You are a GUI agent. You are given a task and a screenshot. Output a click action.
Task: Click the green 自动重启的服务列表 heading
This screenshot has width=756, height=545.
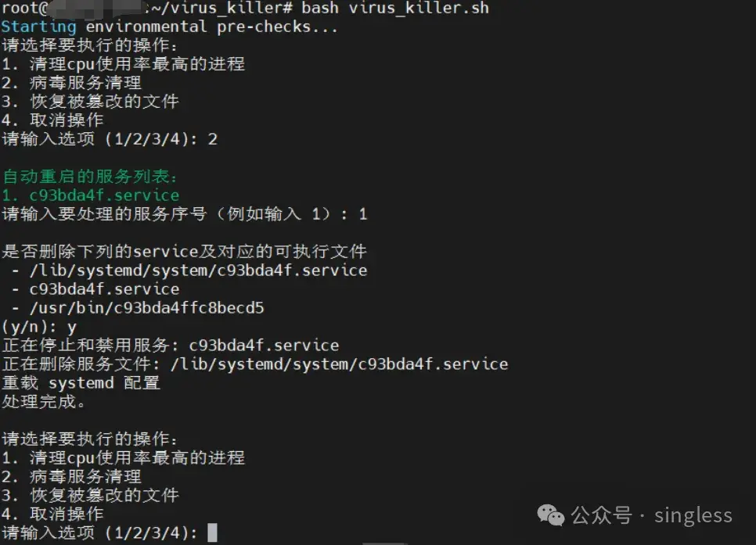click(90, 176)
